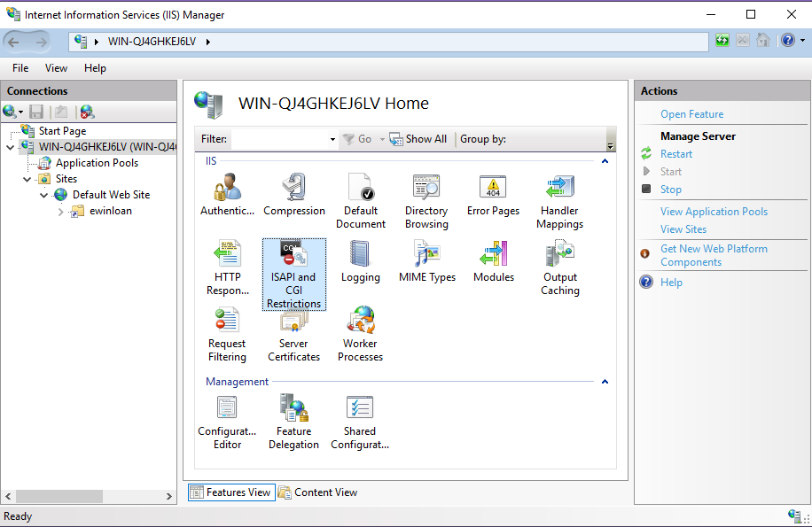Click Get New Web Platform Components
This screenshot has width=812, height=527.
(714, 255)
